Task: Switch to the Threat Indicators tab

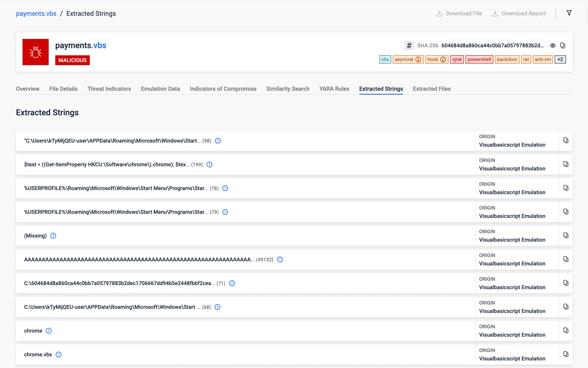Action: 109,89
